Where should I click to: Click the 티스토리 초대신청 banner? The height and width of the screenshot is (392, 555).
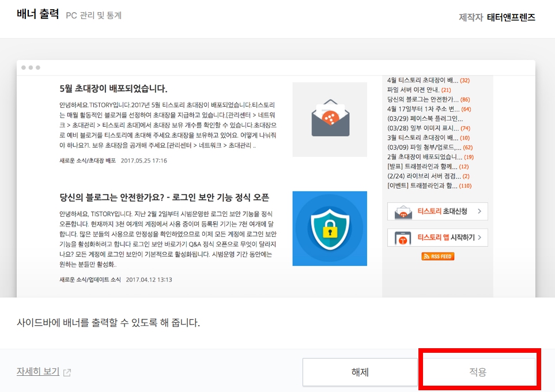click(x=437, y=212)
